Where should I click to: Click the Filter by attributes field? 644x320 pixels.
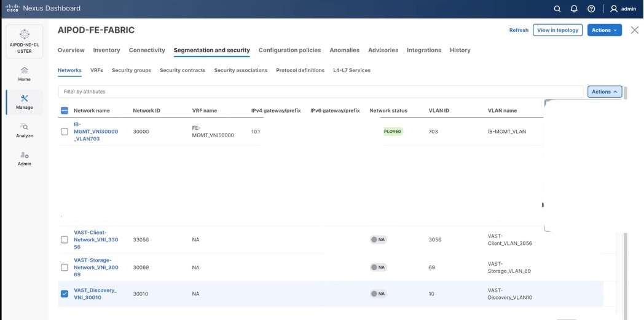click(320, 92)
